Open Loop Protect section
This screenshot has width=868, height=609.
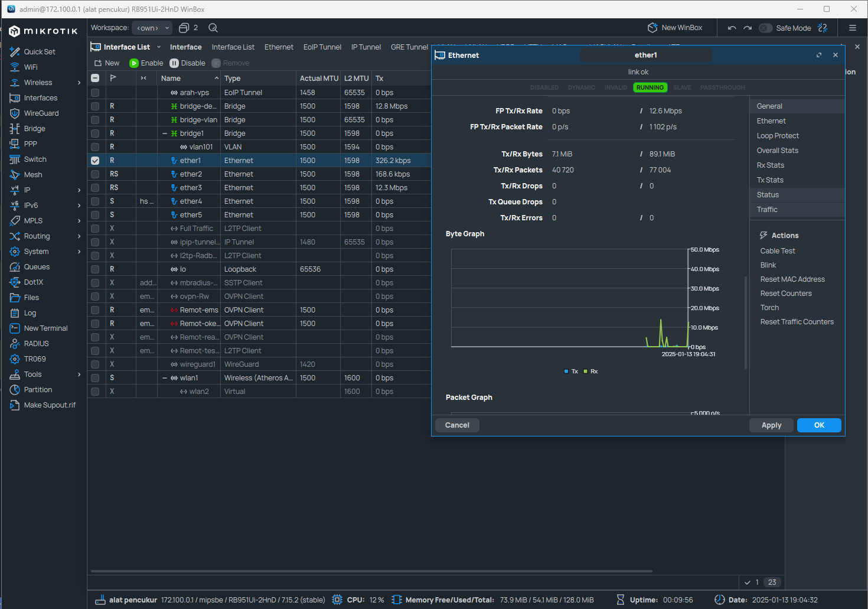(x=797, y=136)
